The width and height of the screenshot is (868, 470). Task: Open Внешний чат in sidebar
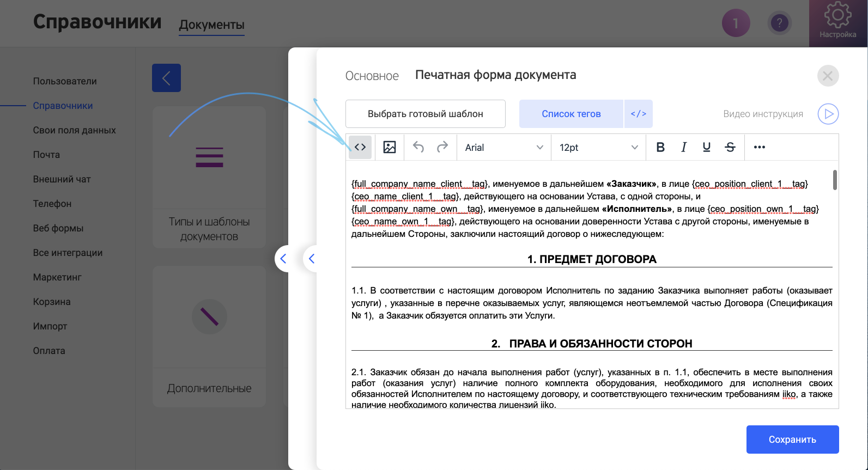[62, 179]
